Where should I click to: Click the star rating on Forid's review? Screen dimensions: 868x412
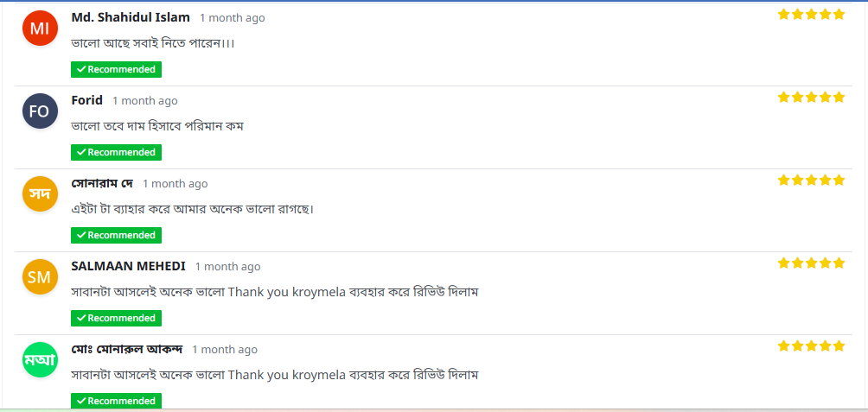(810, 98)
